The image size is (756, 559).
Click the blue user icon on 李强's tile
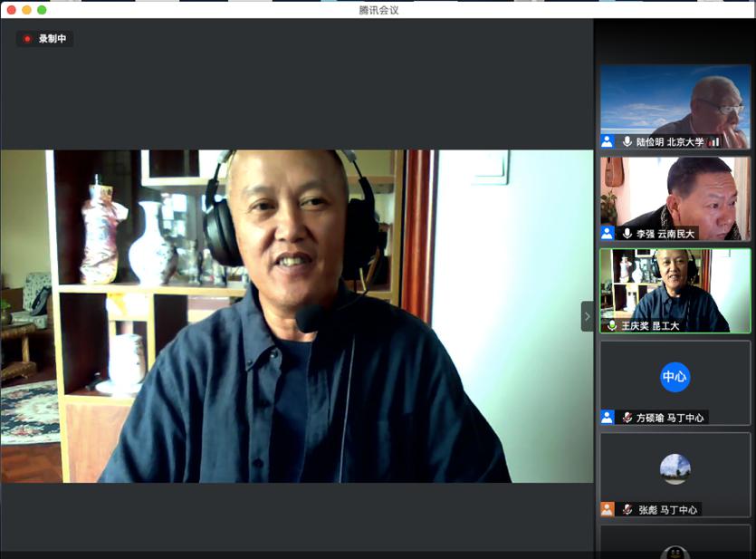(x=607, y=234)
